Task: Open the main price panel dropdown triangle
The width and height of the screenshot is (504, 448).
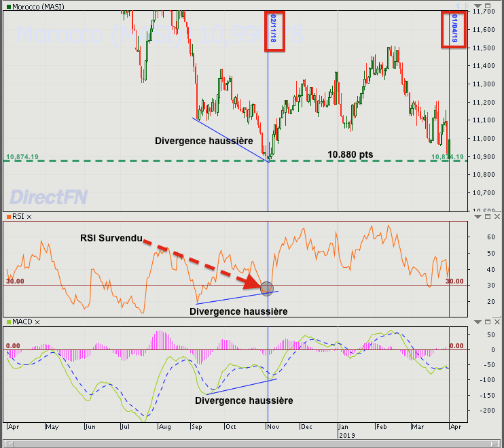Action: (477, 5)
